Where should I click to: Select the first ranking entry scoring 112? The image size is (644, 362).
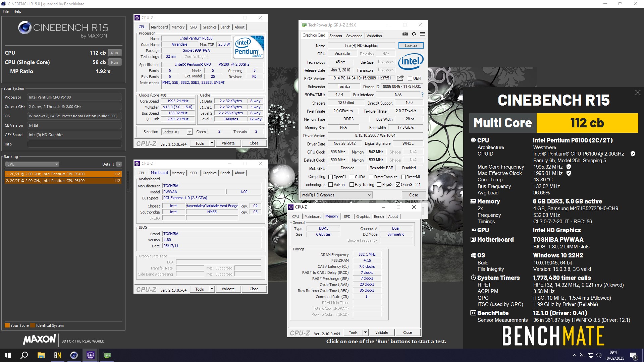coord(63,174)
